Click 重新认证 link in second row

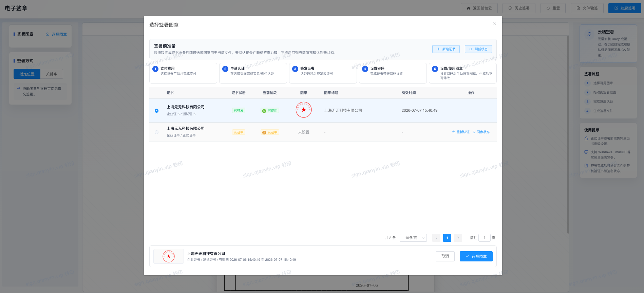coord(461,132)
